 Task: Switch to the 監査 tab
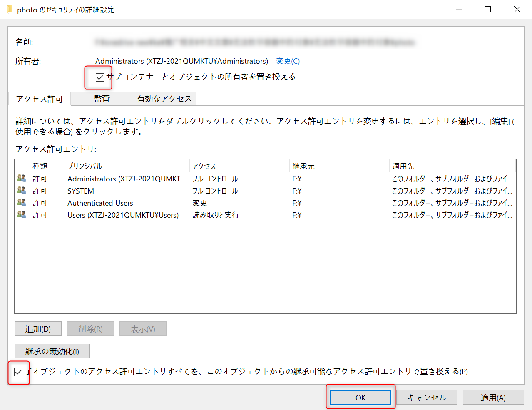coord(101,99)
